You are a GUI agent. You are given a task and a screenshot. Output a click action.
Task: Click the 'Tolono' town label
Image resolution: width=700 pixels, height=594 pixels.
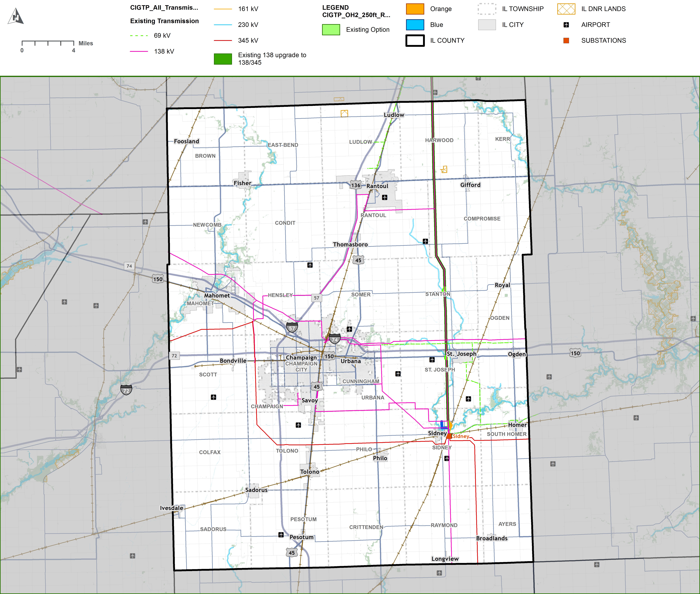tap(310, 472)
